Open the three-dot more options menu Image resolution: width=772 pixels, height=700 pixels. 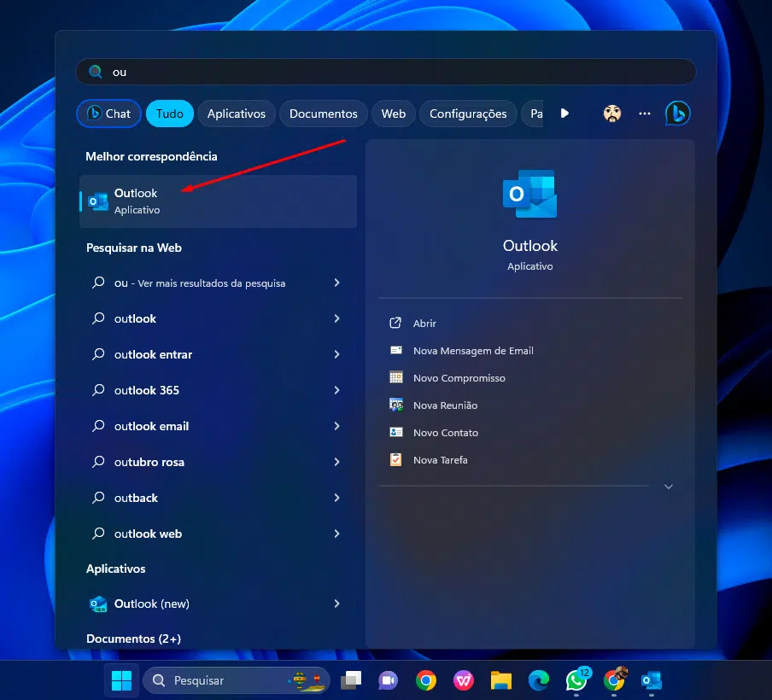click(645, 114)
